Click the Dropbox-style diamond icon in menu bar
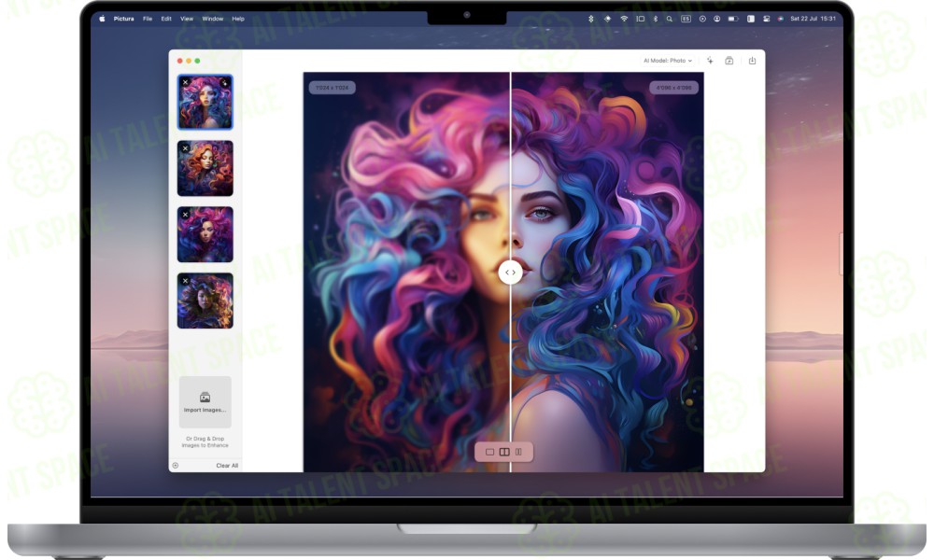 click(608, 19)
